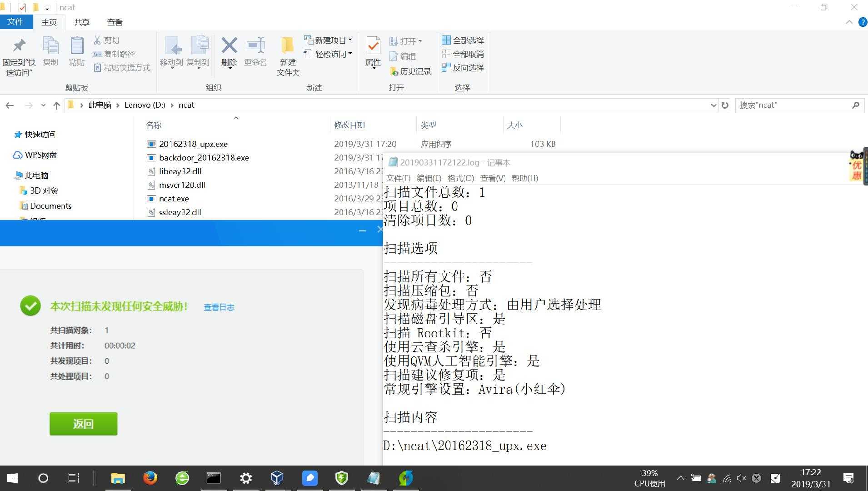Open the recent locations dropdown arrow

point(43,105)
